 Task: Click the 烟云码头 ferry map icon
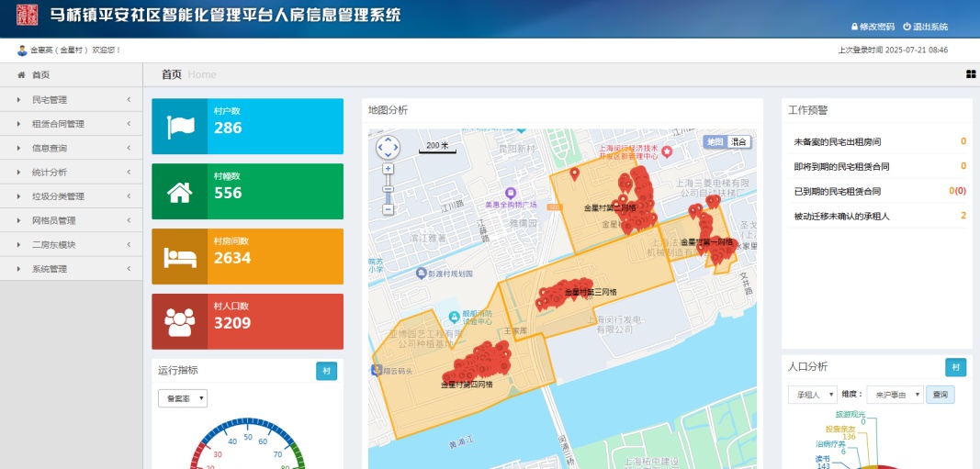point(376,370)
